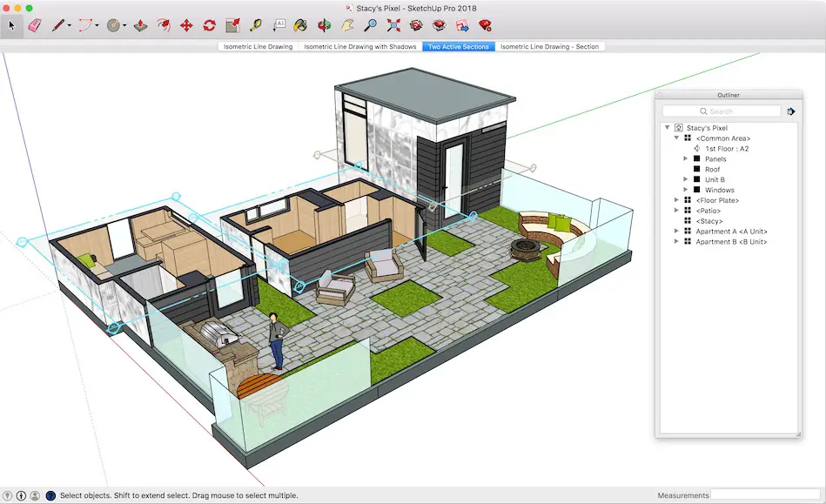Open the Arc tool dropdown arrow
The width and height of the screenshot is (826, 504).
coord(97,25)
